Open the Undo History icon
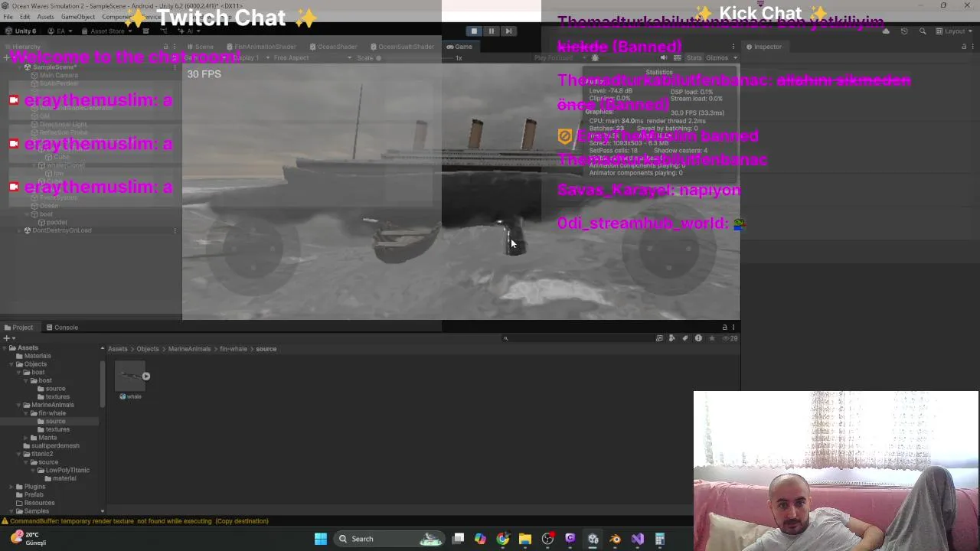Image resolution: width=980 pixels, height=551 pixels. (x=904, y=31)
